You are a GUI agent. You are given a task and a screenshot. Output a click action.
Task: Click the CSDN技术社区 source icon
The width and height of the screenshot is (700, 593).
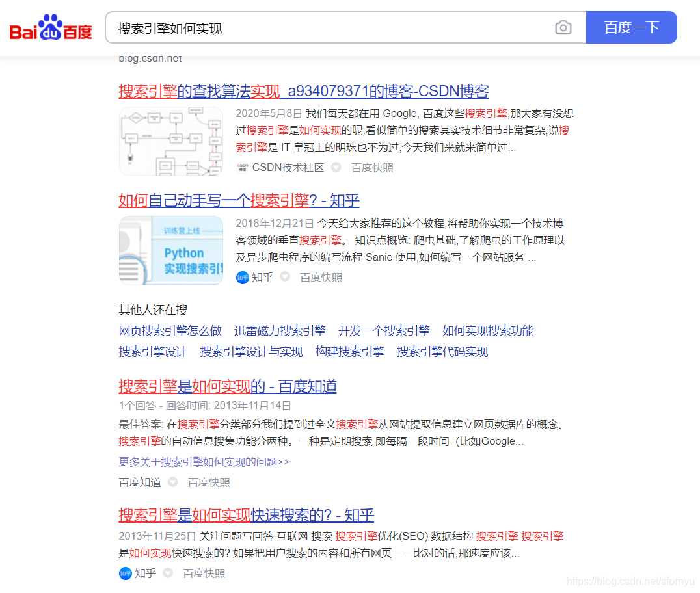243,167
